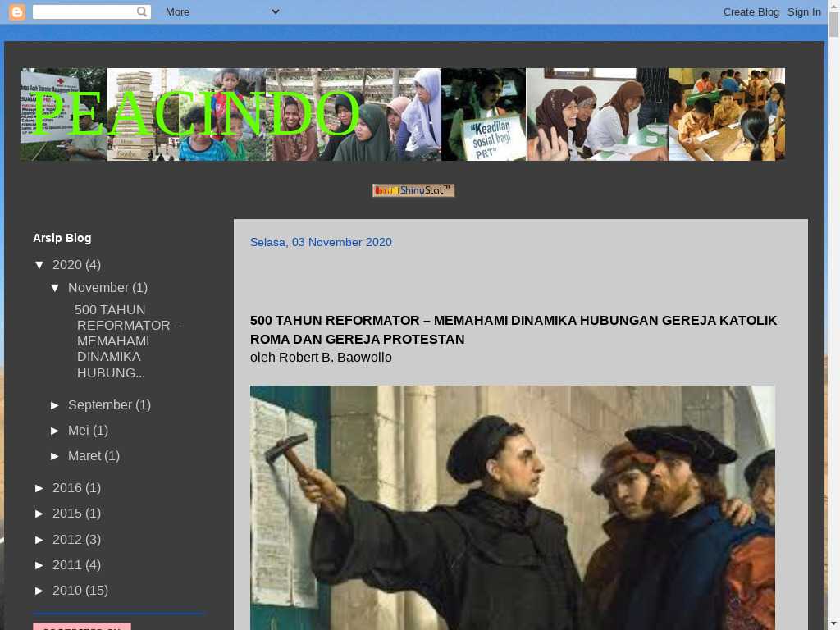The image size is (840, 630).
Task: Click the vertical scrollbar thumb
Action: [x=833, y=24]
